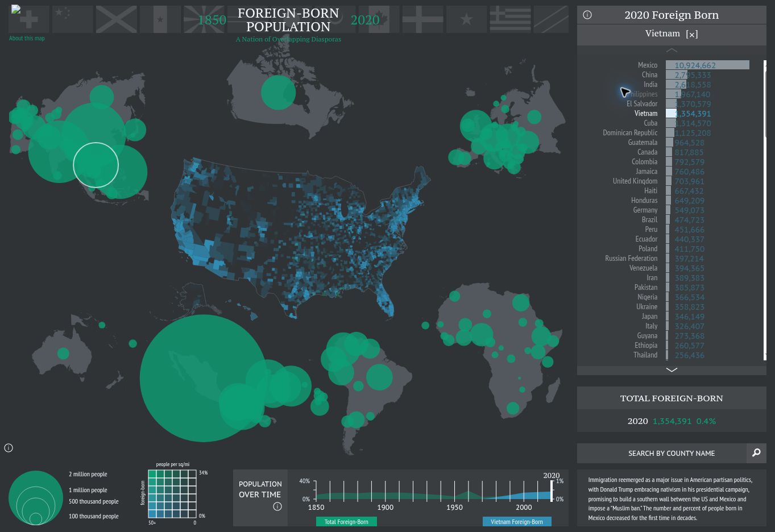Click the China flag in header
Viewport: 775px width, 532px height.
(x=72, y=19)
